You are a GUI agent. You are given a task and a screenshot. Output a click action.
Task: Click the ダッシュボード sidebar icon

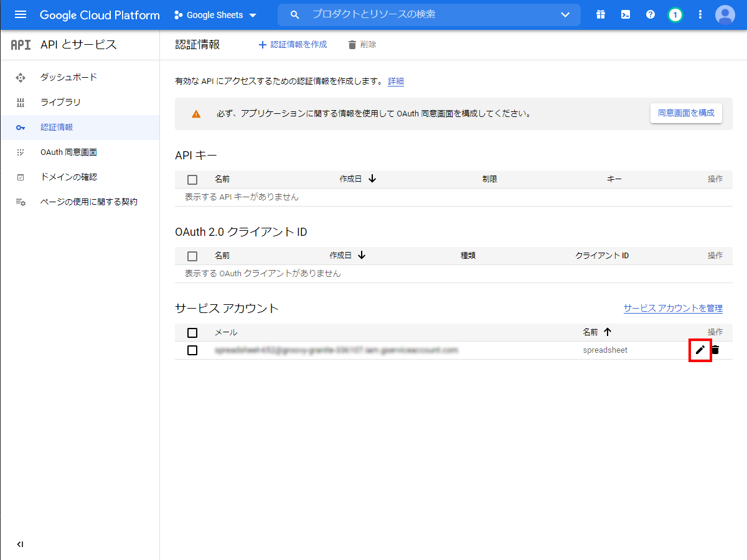21,78
